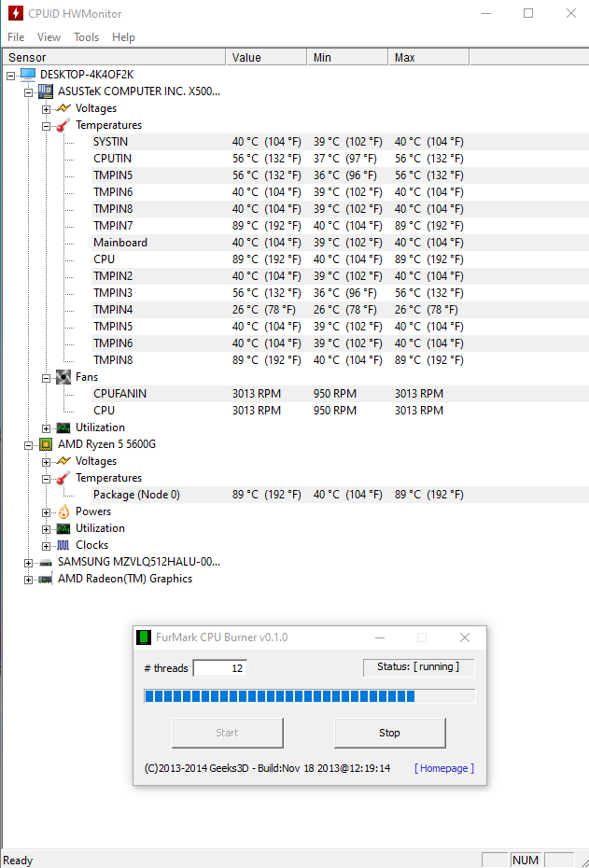Collapse the ASUSTeK COMPUTER INC. node

[x=28, y=92]
